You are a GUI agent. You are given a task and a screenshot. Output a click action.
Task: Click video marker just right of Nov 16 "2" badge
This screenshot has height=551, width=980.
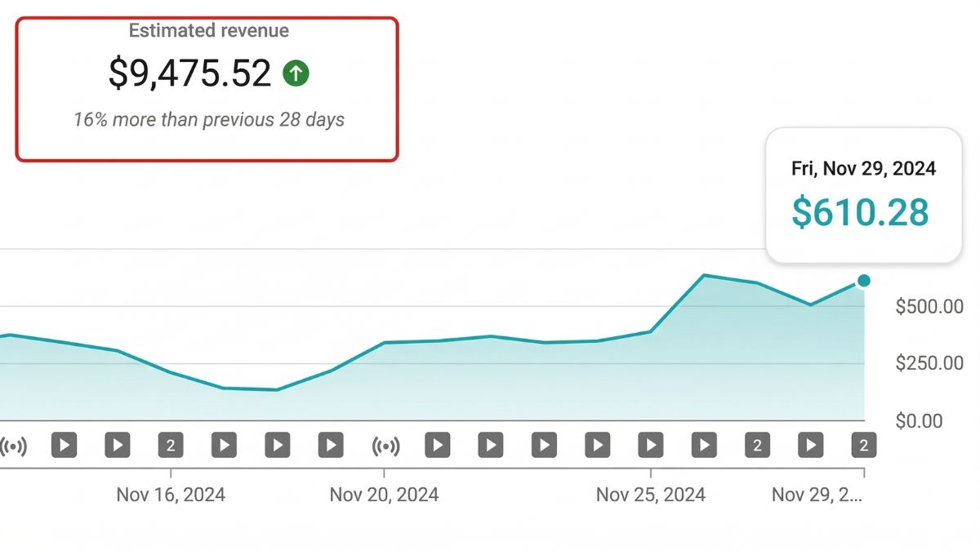click(x=224, y=446)
